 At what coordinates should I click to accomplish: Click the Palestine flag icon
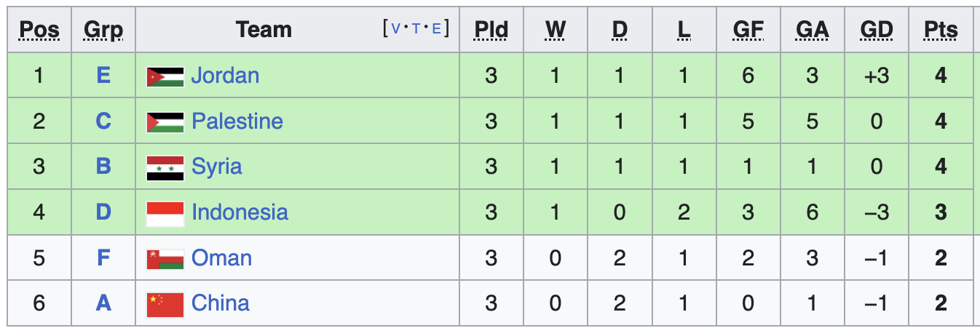click(x=165, y=122)
